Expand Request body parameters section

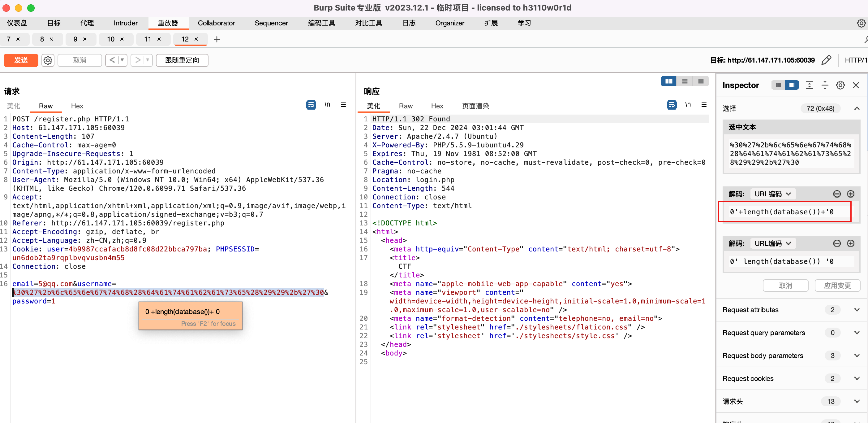(857, 355)
